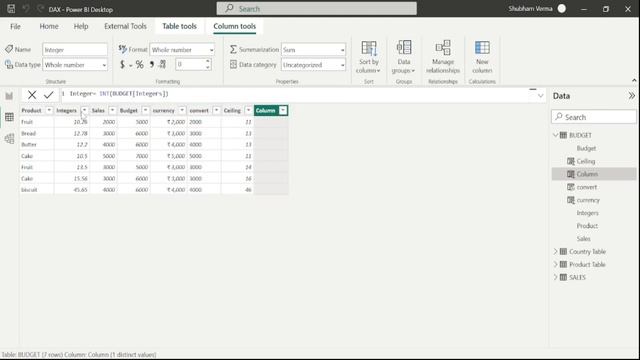Viewport: 640px width, 360px height.
Task: Open currency column filter dropdown
Action: [182, 110]
